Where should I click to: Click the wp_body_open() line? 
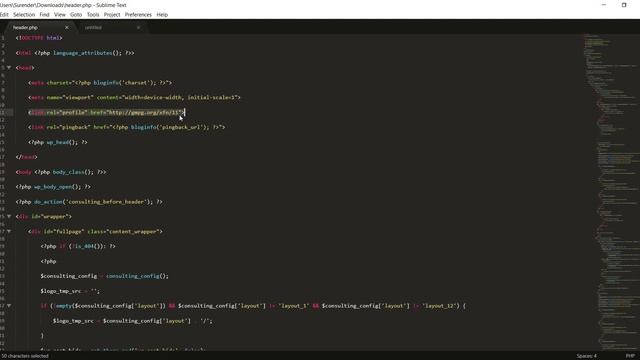coord(53,187)
